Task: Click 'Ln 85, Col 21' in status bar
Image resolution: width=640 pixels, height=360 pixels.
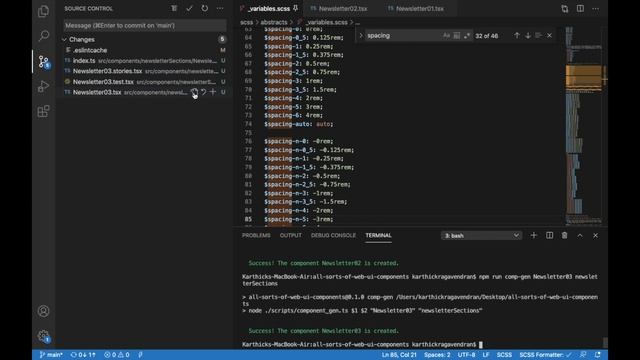Action: pos(399,355)
